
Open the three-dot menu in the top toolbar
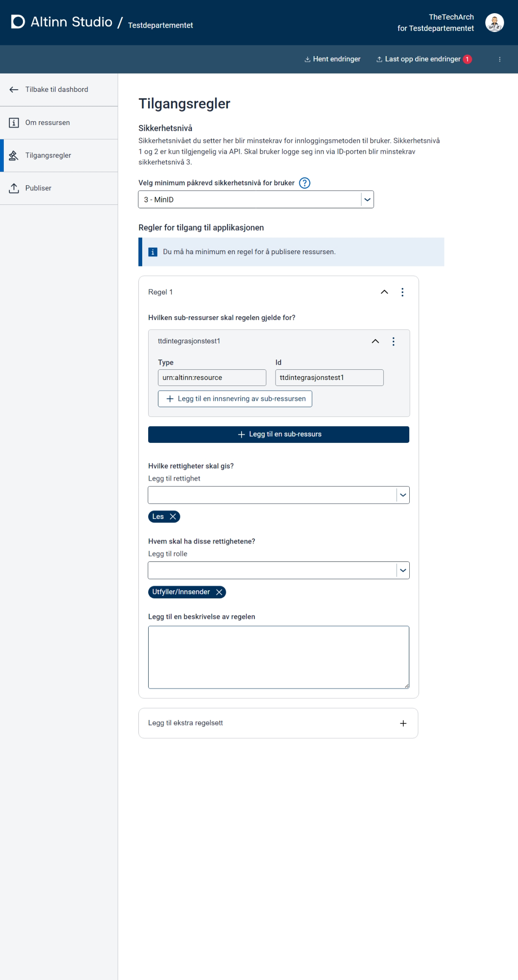(x=499, y=59)
